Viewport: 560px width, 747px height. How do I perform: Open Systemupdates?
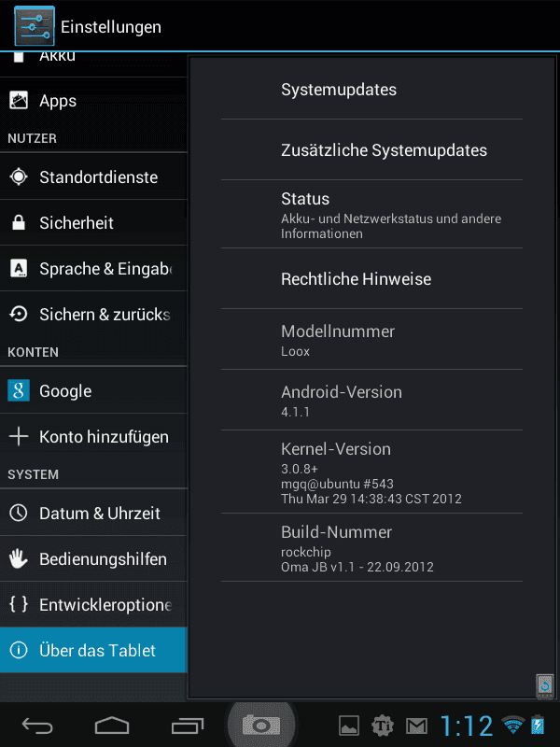coord(371,89)
